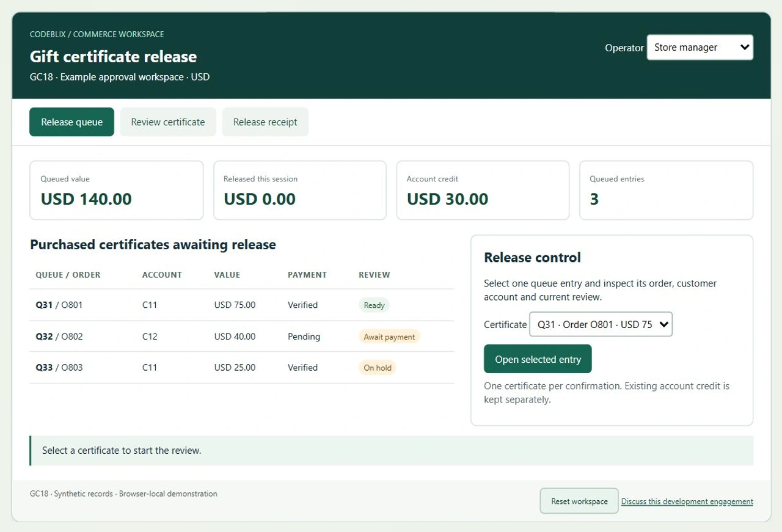Click the Released this session USD 0.00 card
The height and width of the screenshot is (532, 782).
click(x=299, y=190)
